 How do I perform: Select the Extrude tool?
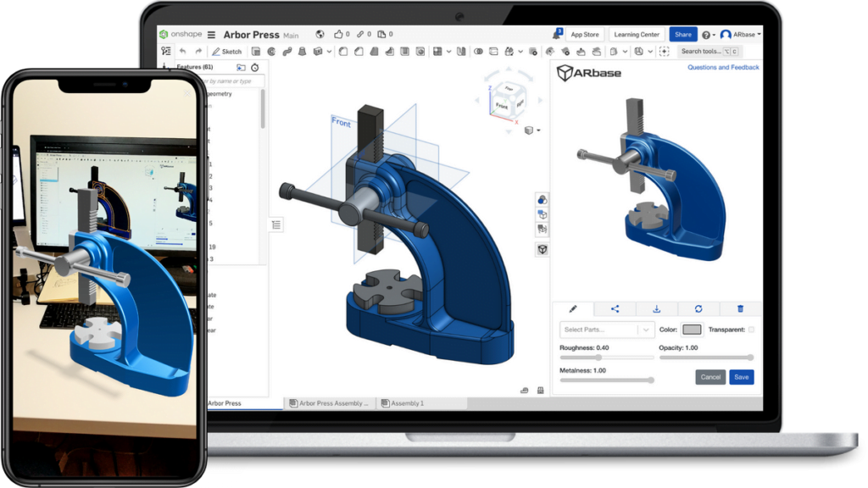(256, 52)
